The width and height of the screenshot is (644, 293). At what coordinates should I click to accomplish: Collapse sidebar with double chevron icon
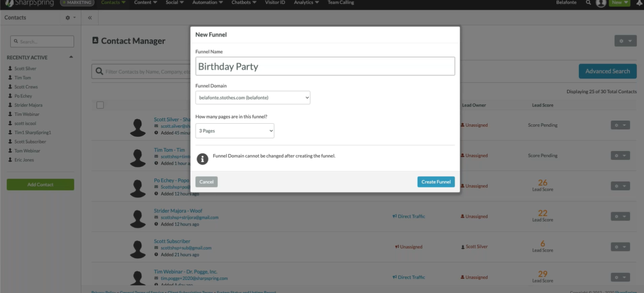pos(90,18)
